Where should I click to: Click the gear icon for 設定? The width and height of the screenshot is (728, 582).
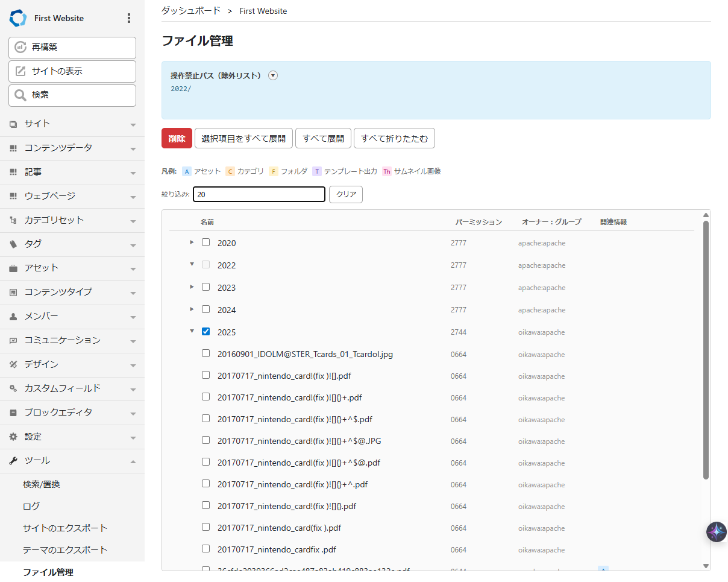pyautogui.click(x=13, y=437)
